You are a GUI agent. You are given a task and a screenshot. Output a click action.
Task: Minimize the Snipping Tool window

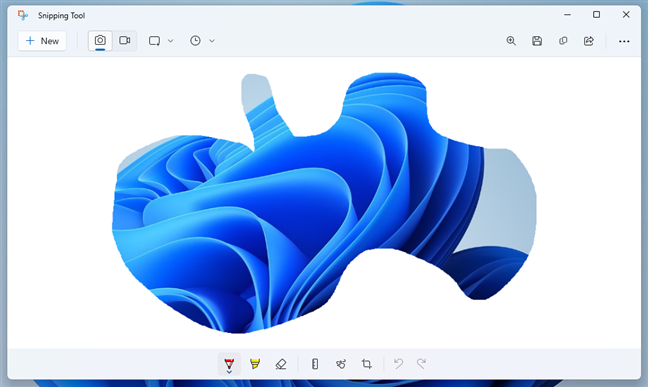coord(567,15)
